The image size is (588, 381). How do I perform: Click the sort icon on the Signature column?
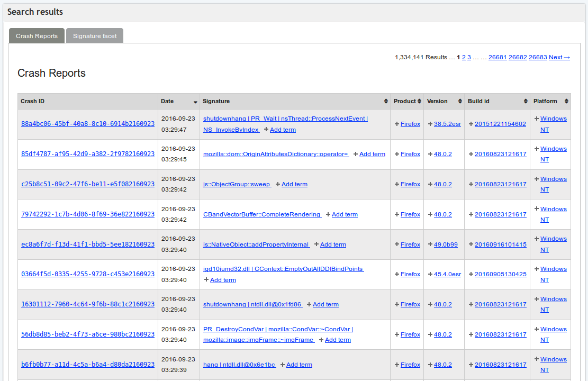(x=386, y=101)
